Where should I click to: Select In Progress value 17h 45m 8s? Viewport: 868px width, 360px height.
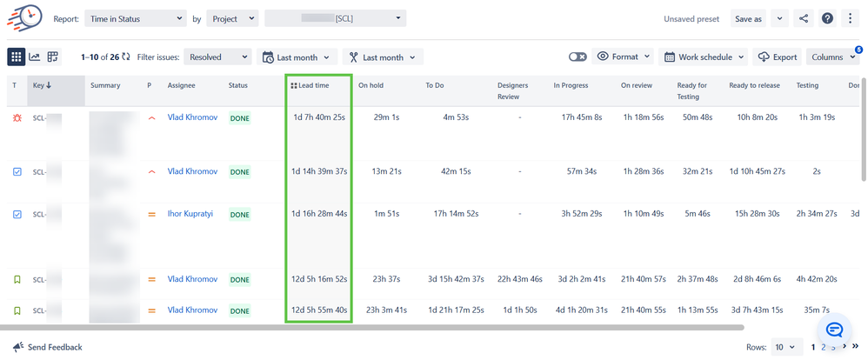[582, 117]
